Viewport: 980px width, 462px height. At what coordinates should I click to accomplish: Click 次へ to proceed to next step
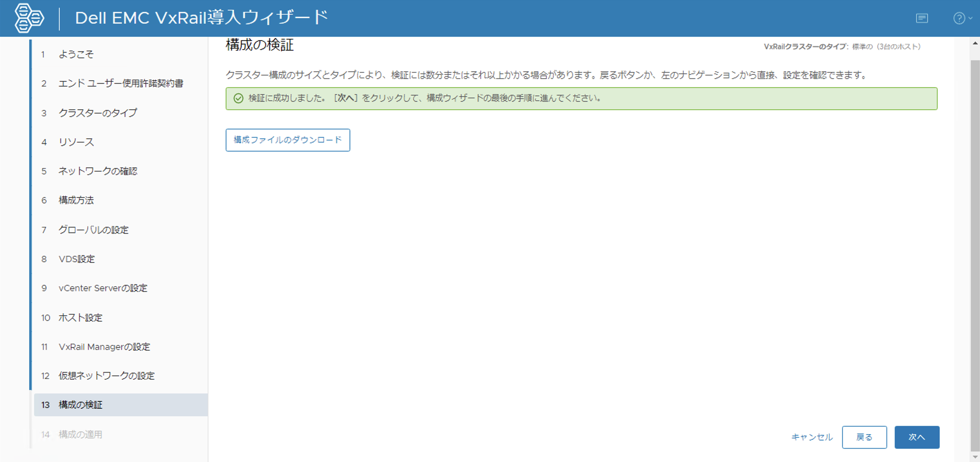916,437
